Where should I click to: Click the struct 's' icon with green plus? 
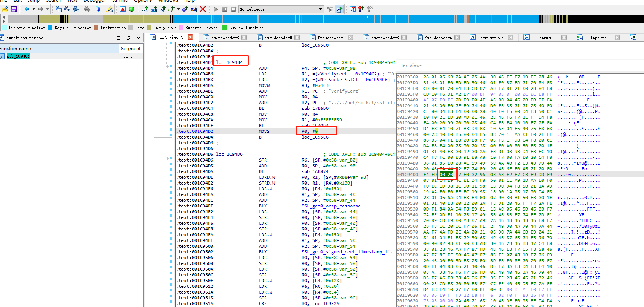click(172, 9)
